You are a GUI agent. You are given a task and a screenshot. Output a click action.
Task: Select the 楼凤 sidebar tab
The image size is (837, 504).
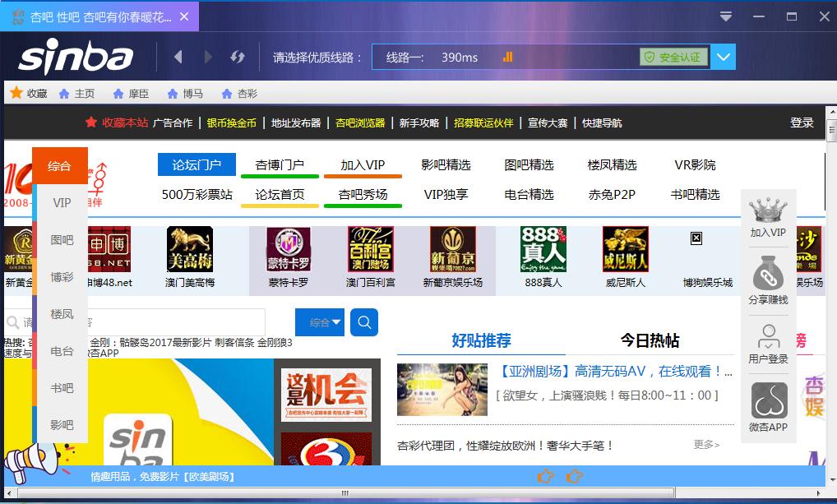(x=62, y=314)
